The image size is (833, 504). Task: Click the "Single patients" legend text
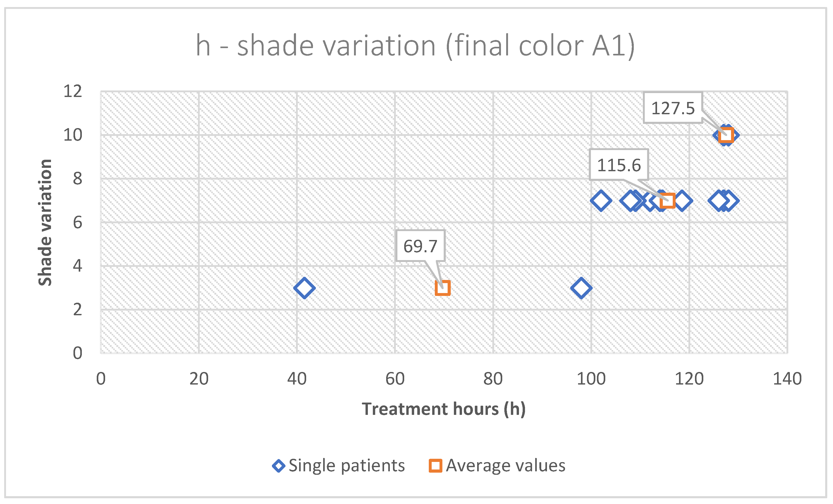[x=346, y=466]
